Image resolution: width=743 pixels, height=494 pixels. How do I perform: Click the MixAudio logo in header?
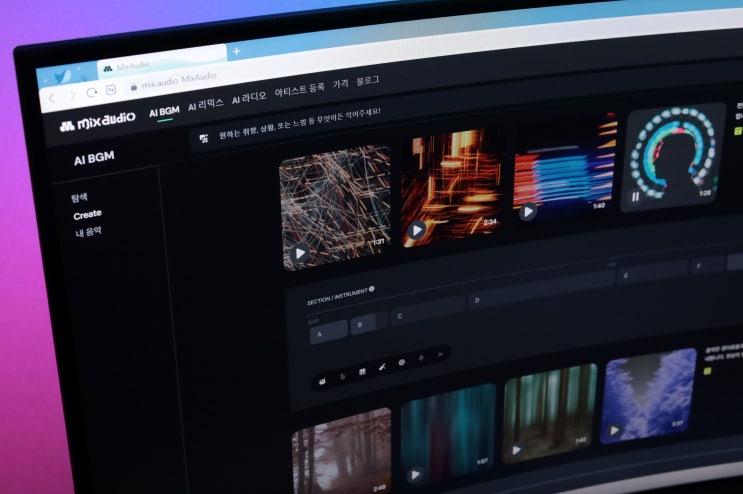(x=98, y=122)
